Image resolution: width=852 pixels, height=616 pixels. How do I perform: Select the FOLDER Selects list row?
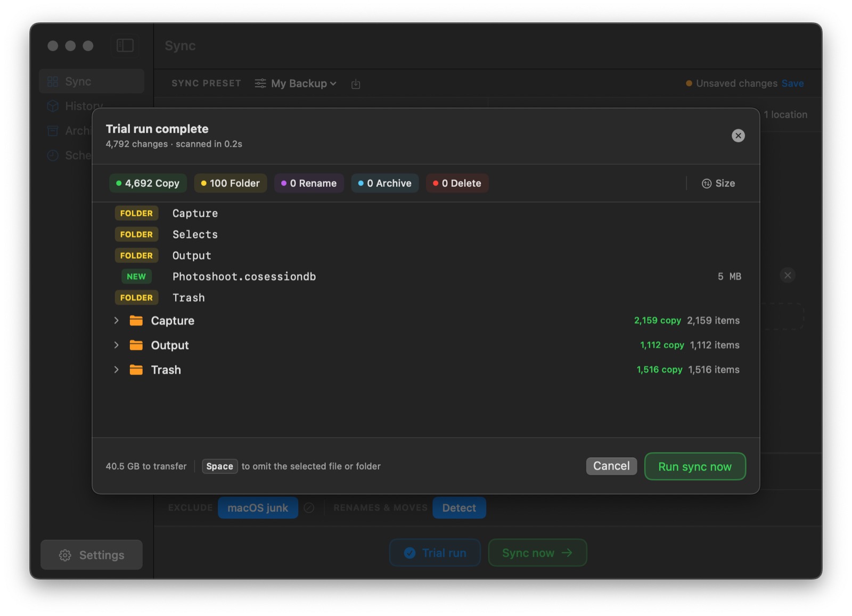(x=426, y=234)
